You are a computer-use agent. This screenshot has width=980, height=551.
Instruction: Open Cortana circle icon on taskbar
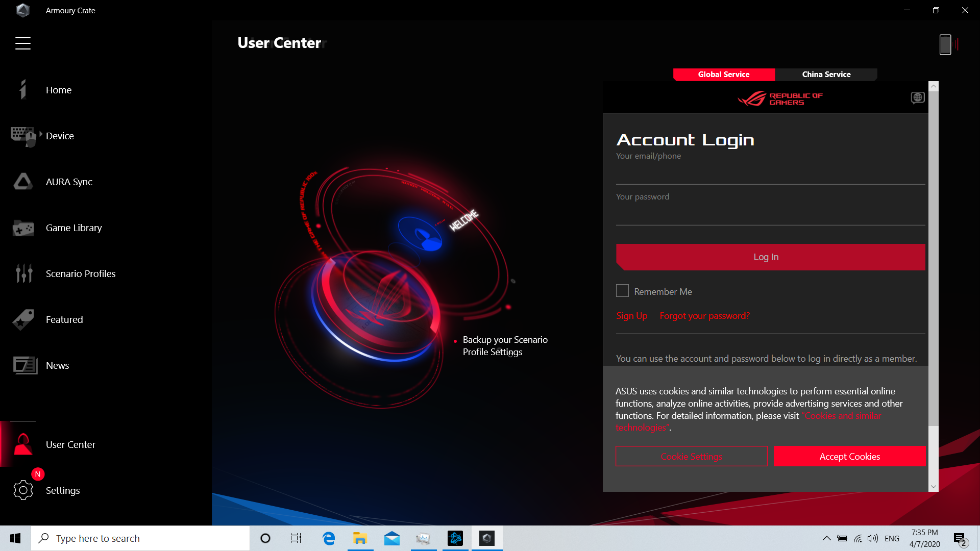coord(265,538)
